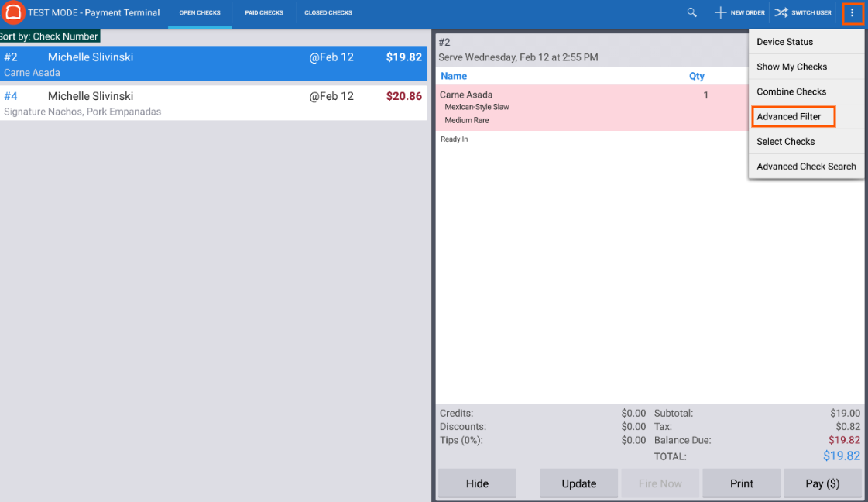The image size is (868, 502).
Task: Click Select Checks menu entry
Action: point(786,141)
